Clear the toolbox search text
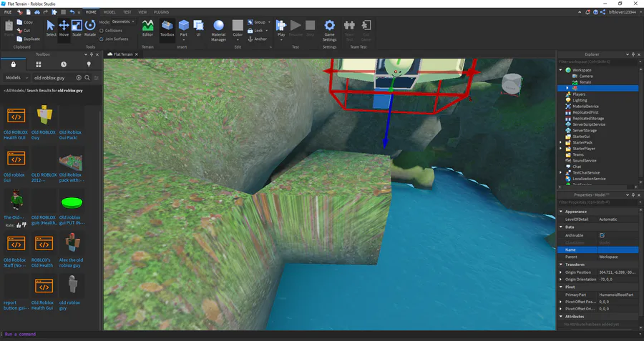Screen dimensions: 644x341 (79, 77)
